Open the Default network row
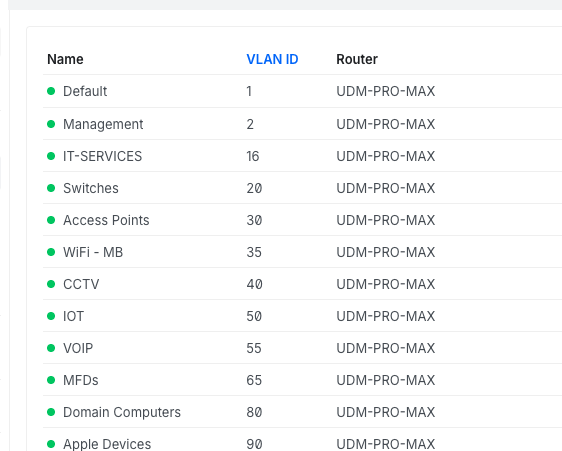 303,91
